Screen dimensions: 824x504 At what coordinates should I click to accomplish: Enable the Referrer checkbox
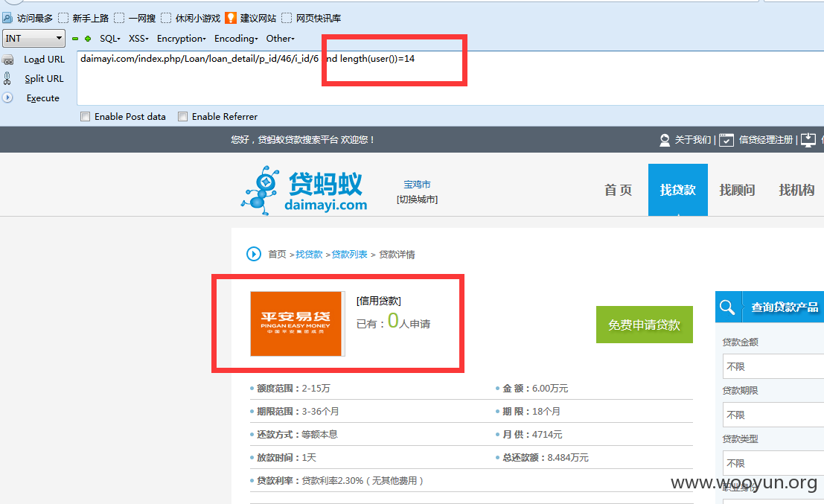pos(183,117)
